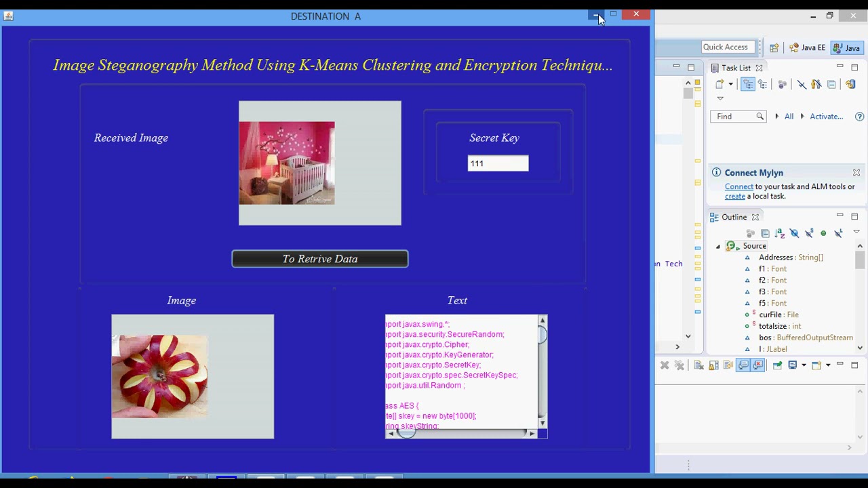Click Outline panel vertical scrollbar thumb
The image size is (868, 488).
pyautogui.click(x=860, y=260)
